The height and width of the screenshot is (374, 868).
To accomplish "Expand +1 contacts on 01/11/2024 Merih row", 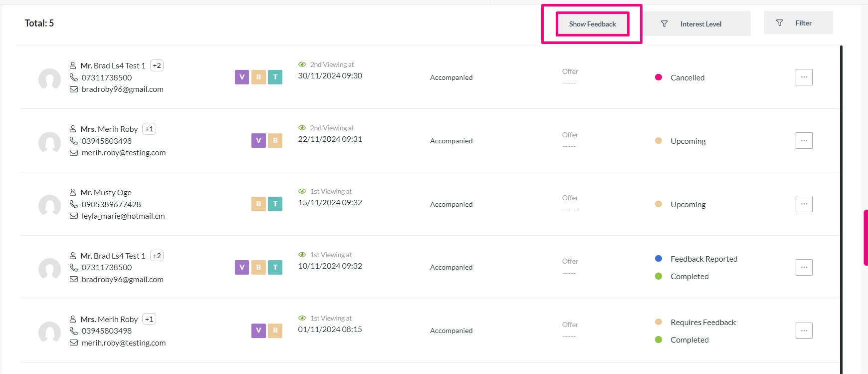I will click(149, 319).
